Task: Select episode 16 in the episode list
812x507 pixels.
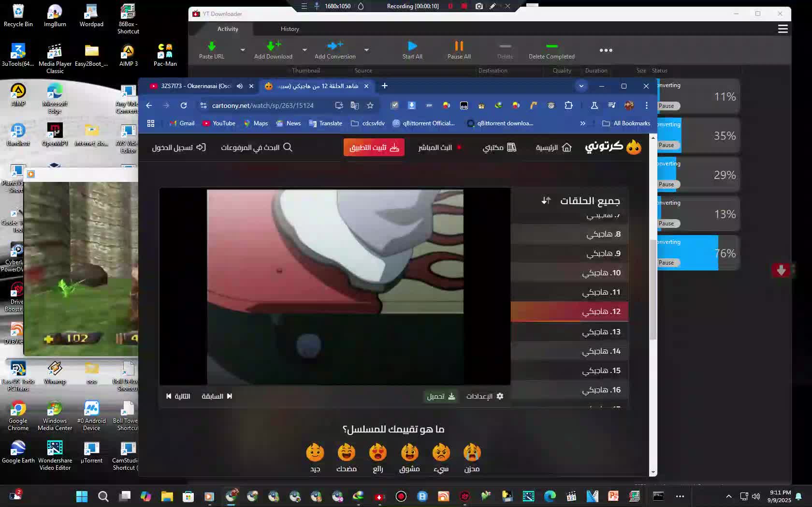Action: (x=569, y=390)
